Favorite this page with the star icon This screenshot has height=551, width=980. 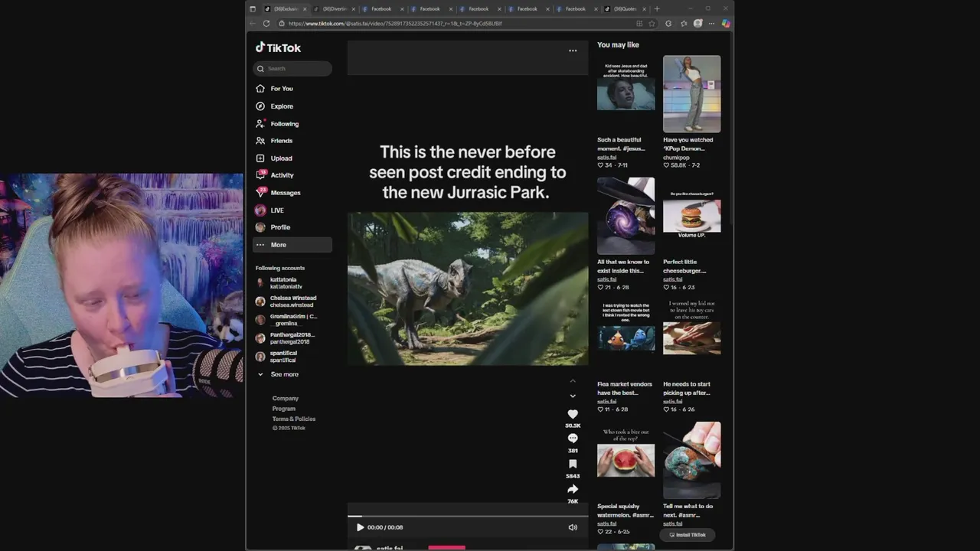(652, 24)
